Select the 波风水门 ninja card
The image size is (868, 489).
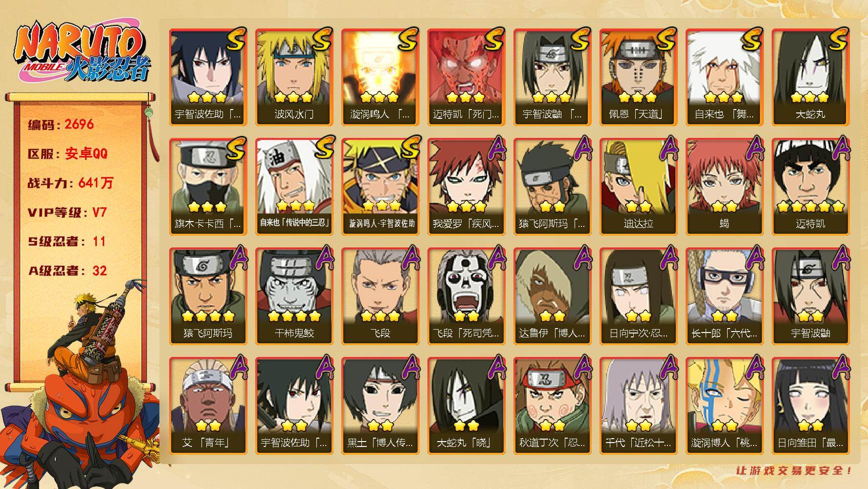(x=294, y=77)
